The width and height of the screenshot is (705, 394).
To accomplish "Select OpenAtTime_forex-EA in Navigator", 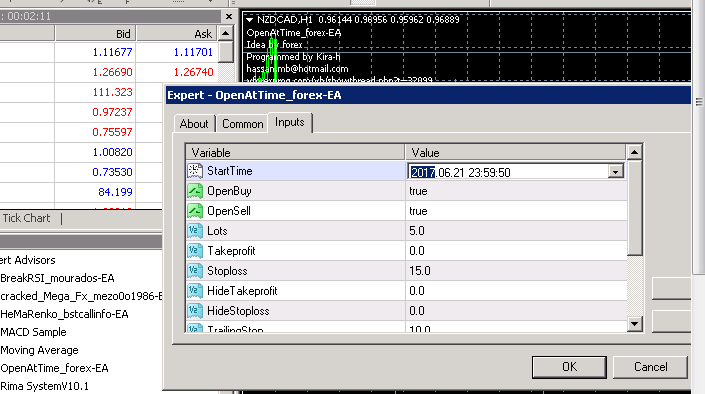I will [x=54, y=368].
